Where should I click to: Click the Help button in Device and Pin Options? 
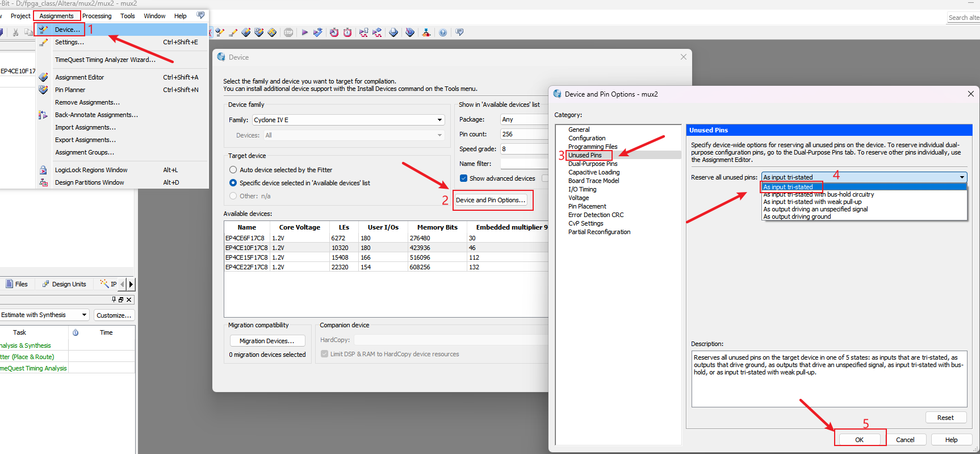tap(951, 440)
